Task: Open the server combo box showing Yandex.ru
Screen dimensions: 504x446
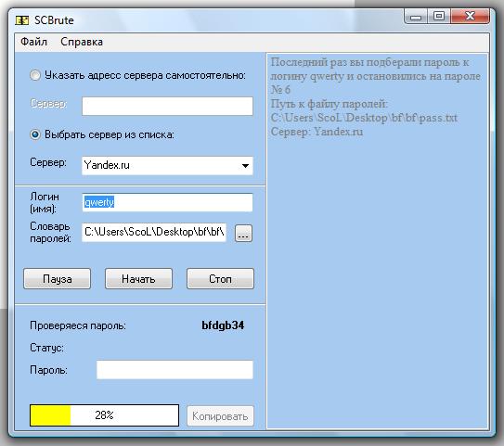Action: coord(167,166)
